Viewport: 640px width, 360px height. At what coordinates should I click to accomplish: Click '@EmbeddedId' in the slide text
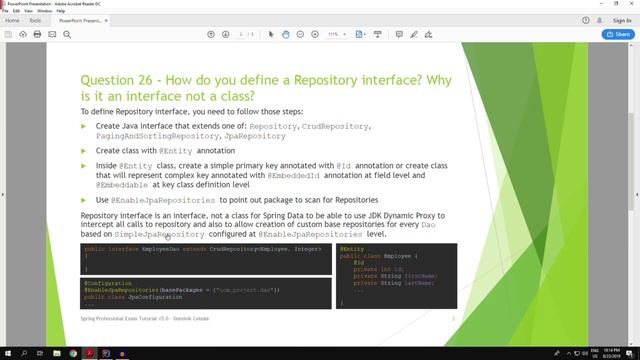click(293, 176)
